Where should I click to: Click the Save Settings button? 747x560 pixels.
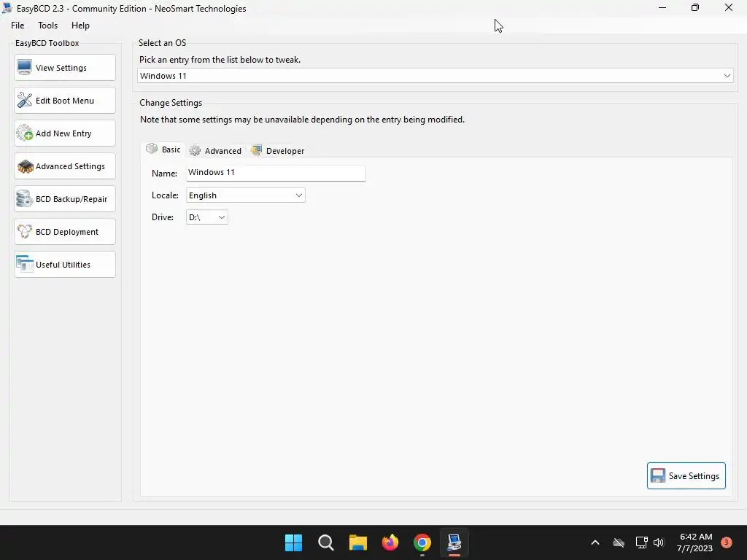pyautogui.click(x=686, y=475)
